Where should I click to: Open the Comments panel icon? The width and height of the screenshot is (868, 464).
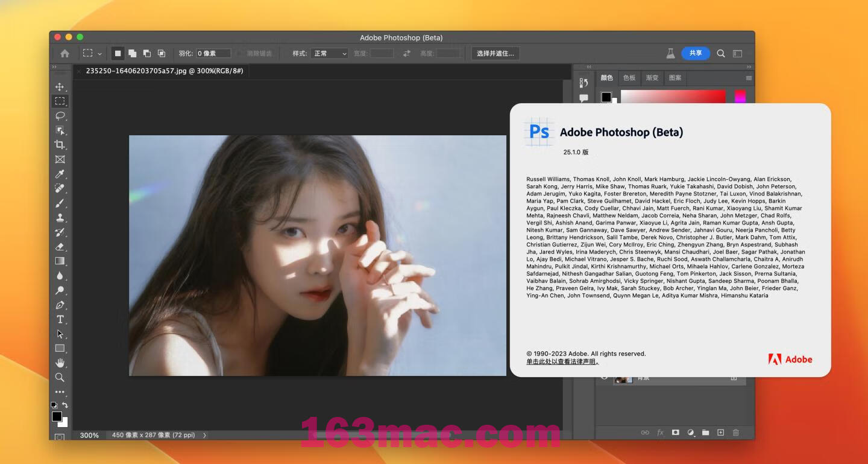pos(583,98)
